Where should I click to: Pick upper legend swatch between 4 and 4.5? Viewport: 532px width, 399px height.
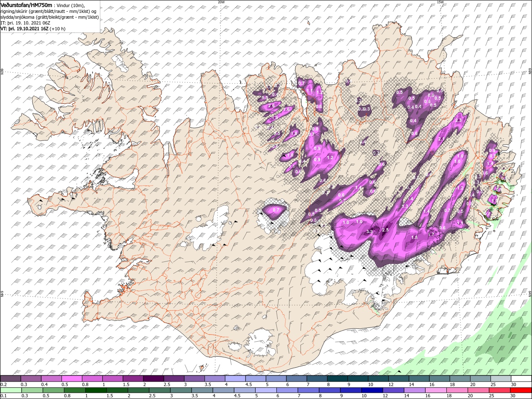click(235, 379)
